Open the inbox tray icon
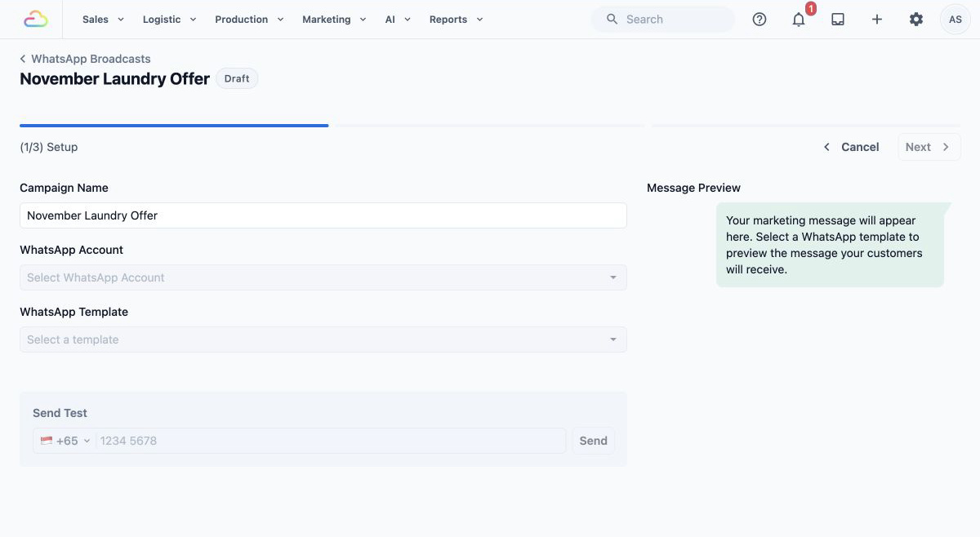 [838, 20]
